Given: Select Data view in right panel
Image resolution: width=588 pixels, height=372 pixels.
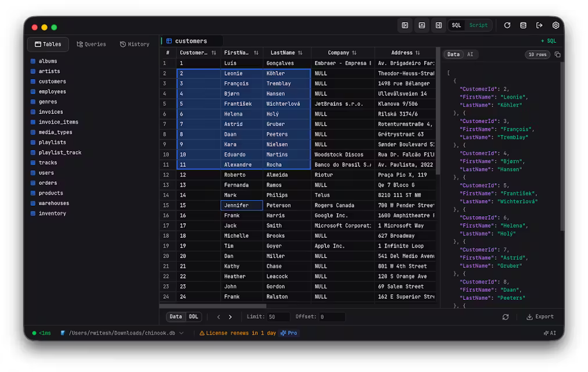Looking at the screenshot, I should (x=453, y=55).
